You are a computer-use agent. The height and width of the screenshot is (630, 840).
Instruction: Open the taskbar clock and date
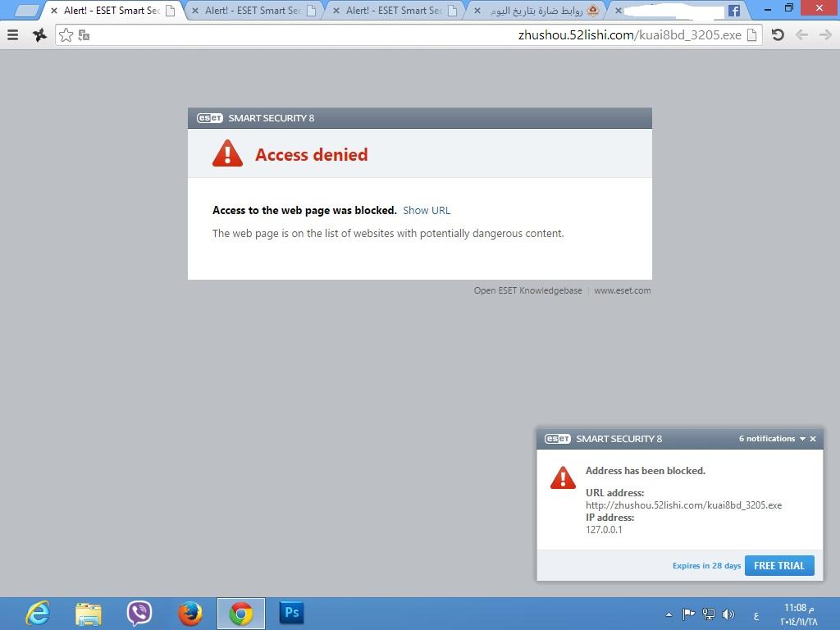coord(799,614)
